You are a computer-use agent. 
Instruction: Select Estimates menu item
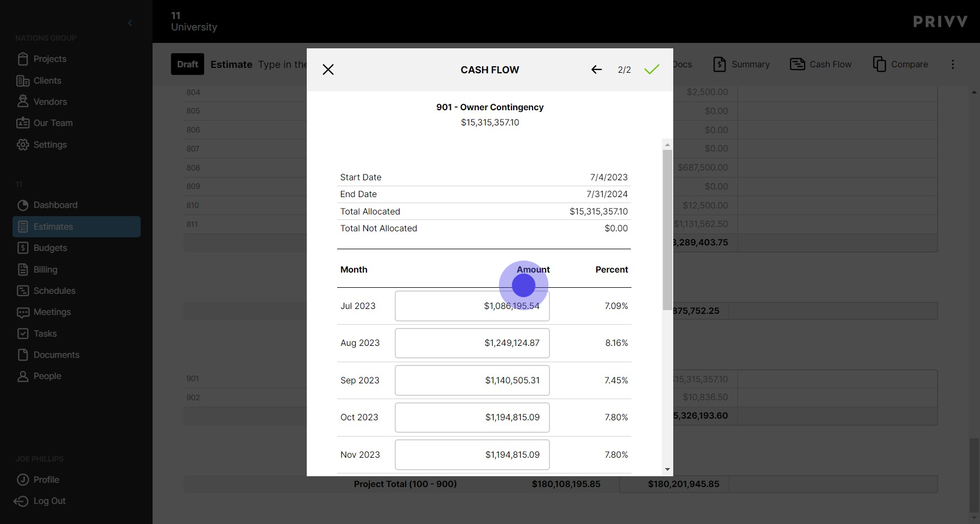(77, 226)
